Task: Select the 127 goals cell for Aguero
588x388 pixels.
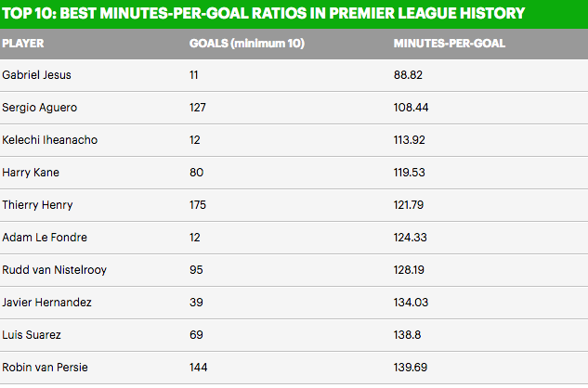Action: point(198,107)
